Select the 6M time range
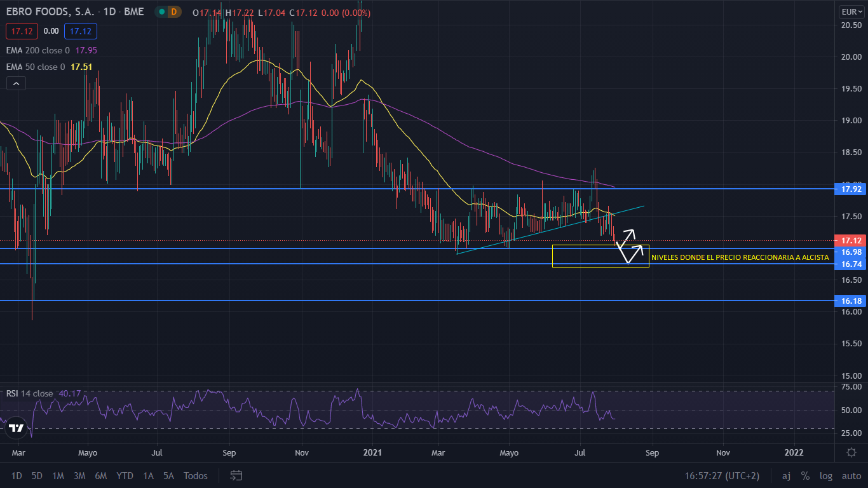 (100, 475)
